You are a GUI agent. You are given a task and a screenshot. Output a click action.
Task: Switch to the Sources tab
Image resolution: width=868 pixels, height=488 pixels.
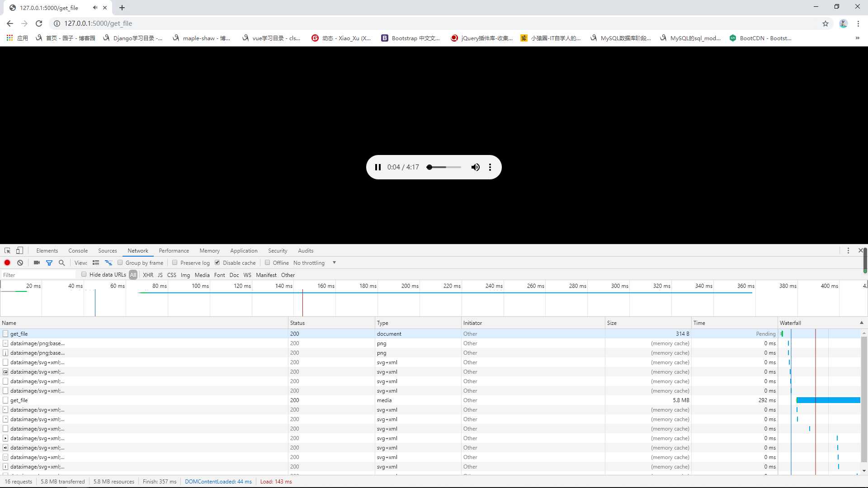click(108, 251)
